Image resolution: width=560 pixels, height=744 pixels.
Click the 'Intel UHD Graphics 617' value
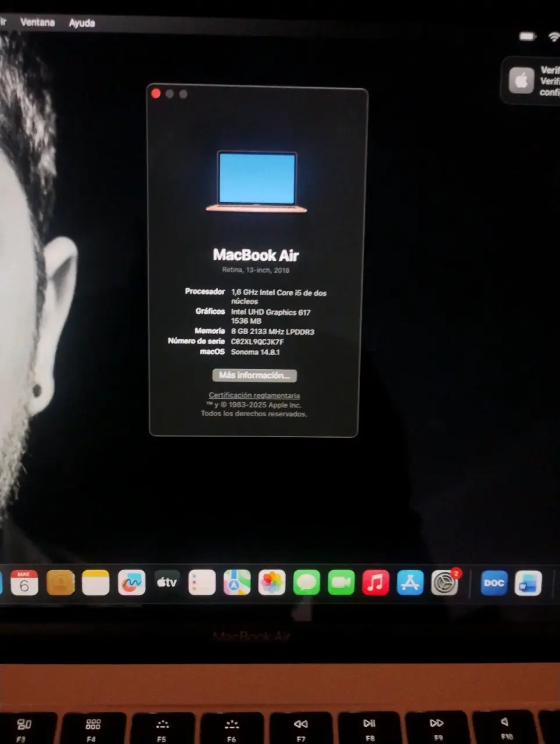pos(271,312)
